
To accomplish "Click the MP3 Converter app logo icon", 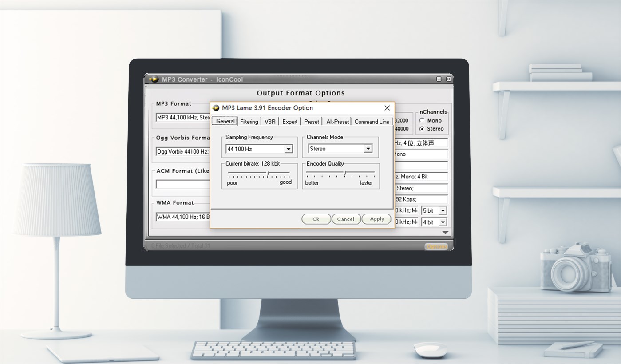I will (154, 79).
